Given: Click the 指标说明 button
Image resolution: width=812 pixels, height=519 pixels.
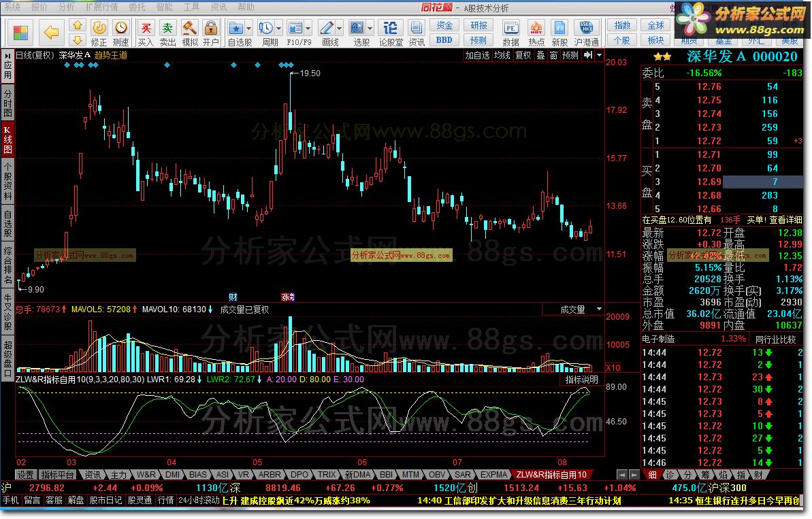Looking at the screenshot, I should (x=581, y=380).
